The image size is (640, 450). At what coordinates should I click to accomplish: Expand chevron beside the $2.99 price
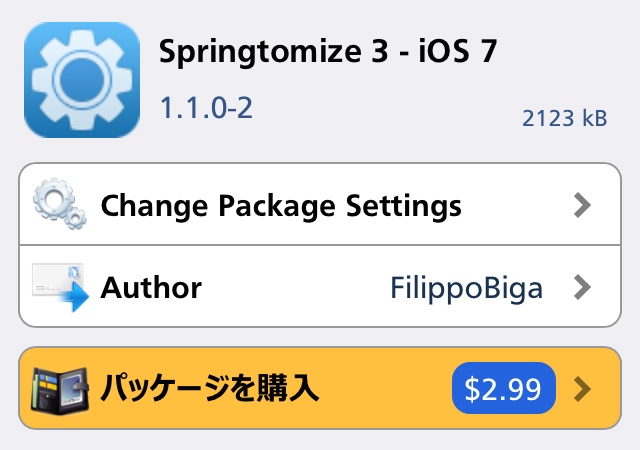point(582,389)
